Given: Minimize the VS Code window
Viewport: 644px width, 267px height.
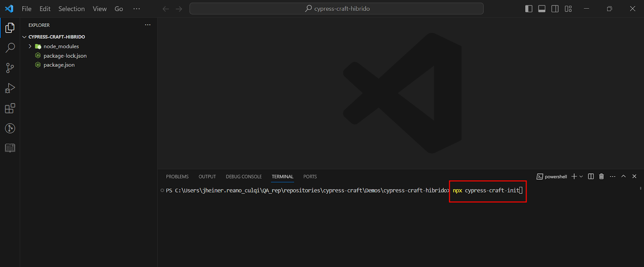Looking at the screenshot, I should (586, 8).
